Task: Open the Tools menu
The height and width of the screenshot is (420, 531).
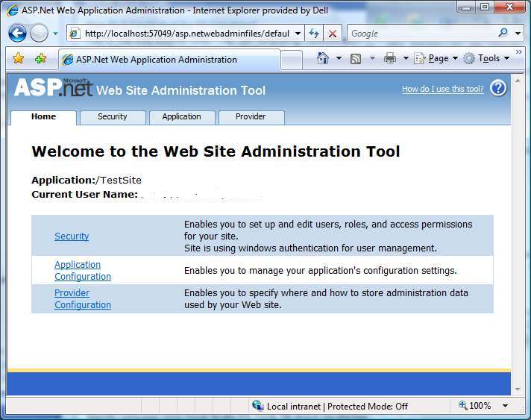Action: 487,59
